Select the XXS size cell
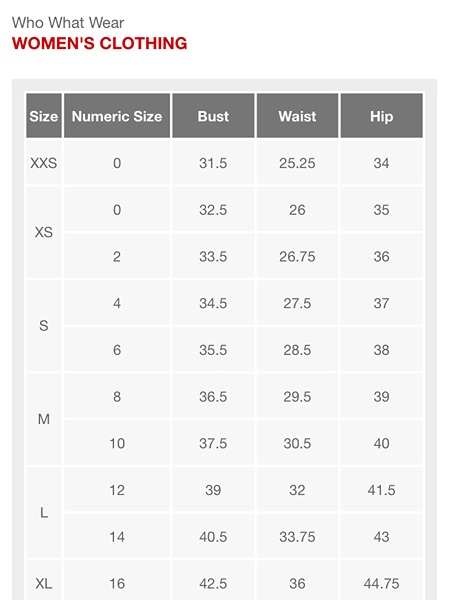455x600 pixels. point(44,163)
